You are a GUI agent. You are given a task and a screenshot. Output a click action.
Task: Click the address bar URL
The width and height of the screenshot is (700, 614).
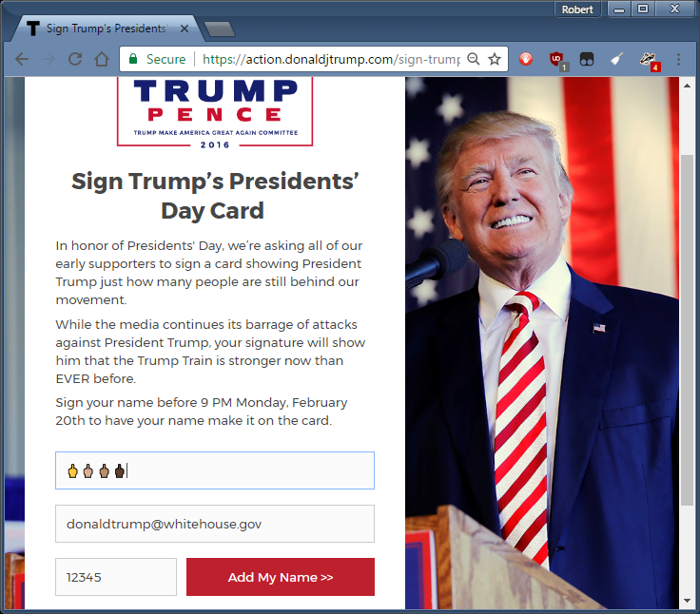tap(330, 59)
